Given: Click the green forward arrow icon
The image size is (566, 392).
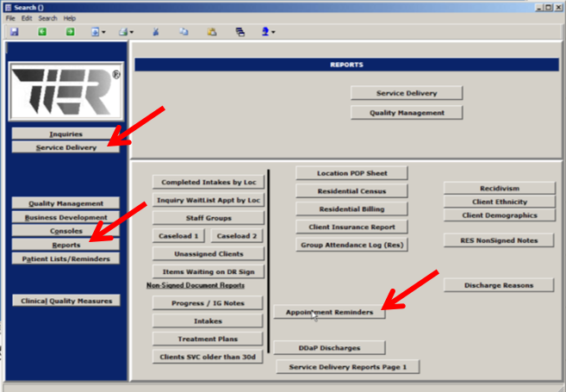Looking at the screenshot, I should (71, 32).
